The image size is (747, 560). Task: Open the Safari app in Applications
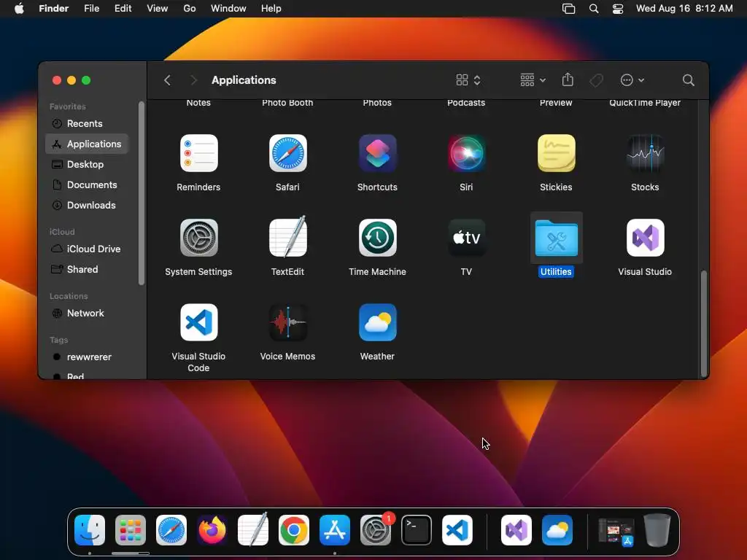[287, 153]
